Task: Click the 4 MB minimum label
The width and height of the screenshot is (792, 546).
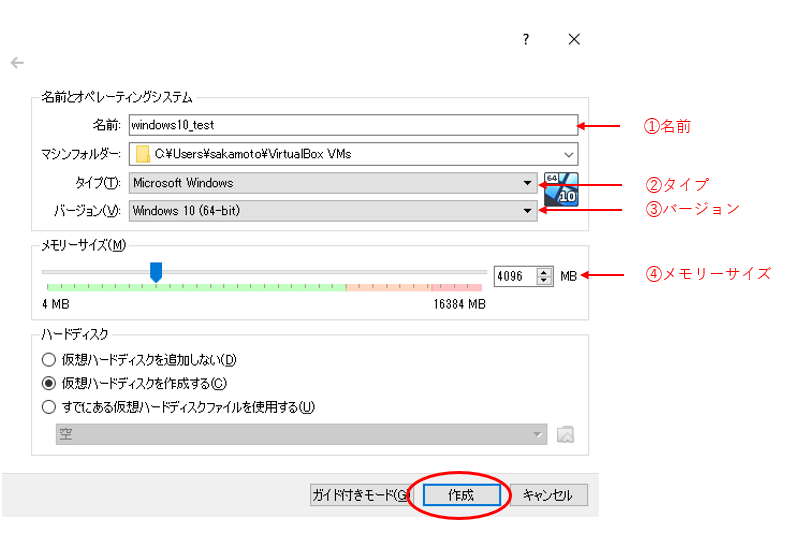Action: 56,304
